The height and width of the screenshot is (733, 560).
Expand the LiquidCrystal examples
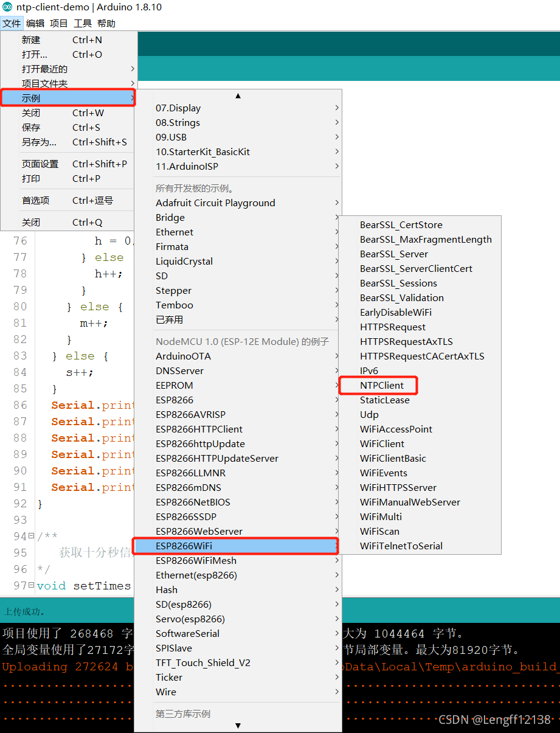point(238,261)
